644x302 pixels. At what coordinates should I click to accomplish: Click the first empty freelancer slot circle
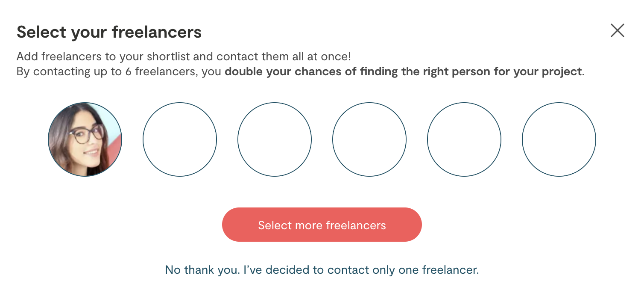[180, 139]
